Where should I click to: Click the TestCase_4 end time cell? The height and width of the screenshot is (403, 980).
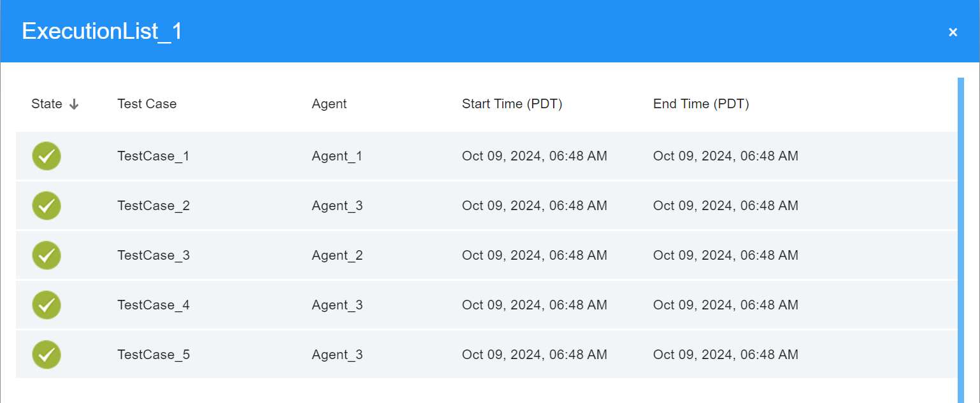coord(725,305)
